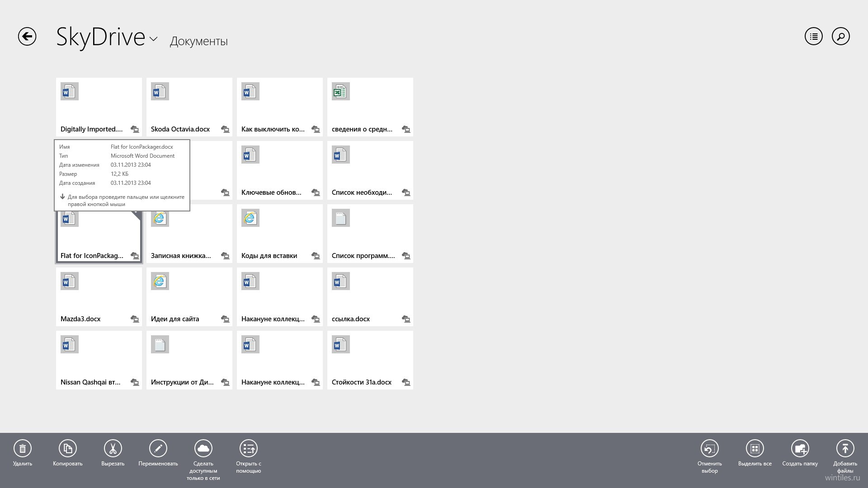The height and width of the screenshot is (488, 868).
Task: Click text file icon on Список программ tile
Action: (341, 218)
